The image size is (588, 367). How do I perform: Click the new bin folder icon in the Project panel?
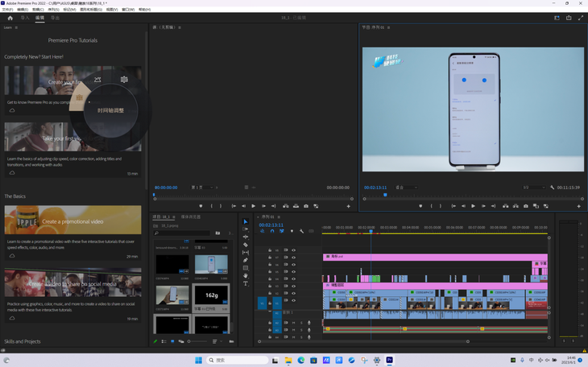point(231,341)
